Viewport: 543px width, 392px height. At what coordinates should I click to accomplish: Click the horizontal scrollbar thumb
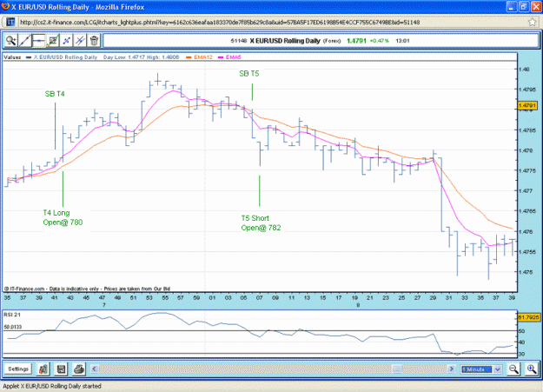(397, 369)
